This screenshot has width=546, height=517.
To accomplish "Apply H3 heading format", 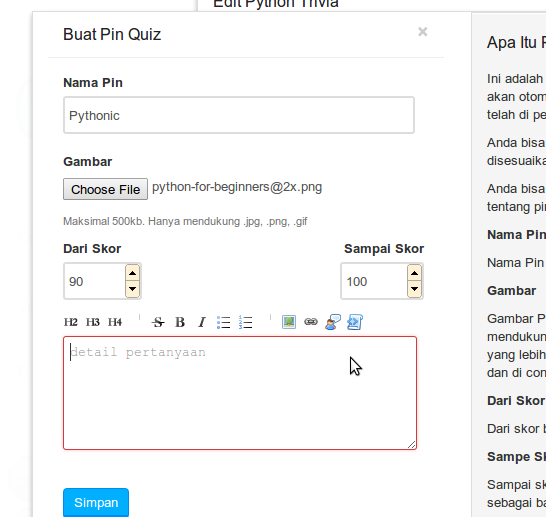I will (x=93, y=322).
